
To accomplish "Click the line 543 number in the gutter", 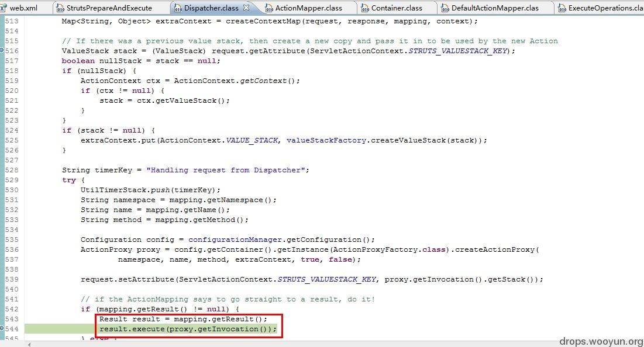I will [12, 319].
